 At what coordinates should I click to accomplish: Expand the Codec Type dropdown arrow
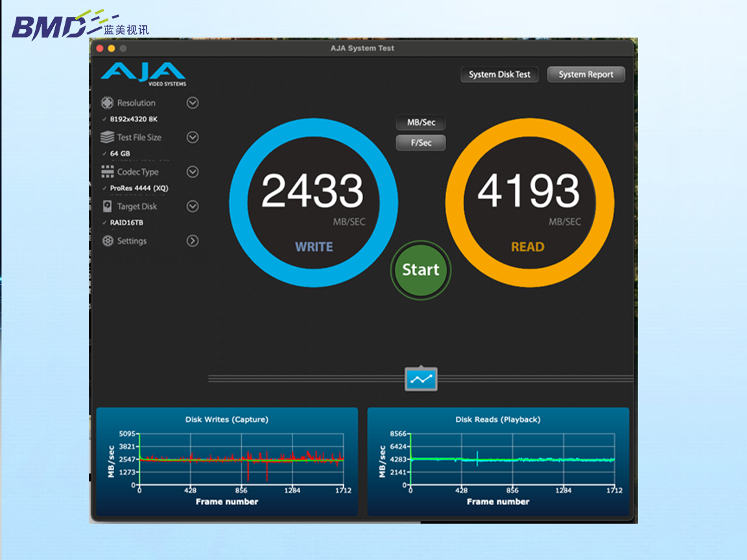193,171
